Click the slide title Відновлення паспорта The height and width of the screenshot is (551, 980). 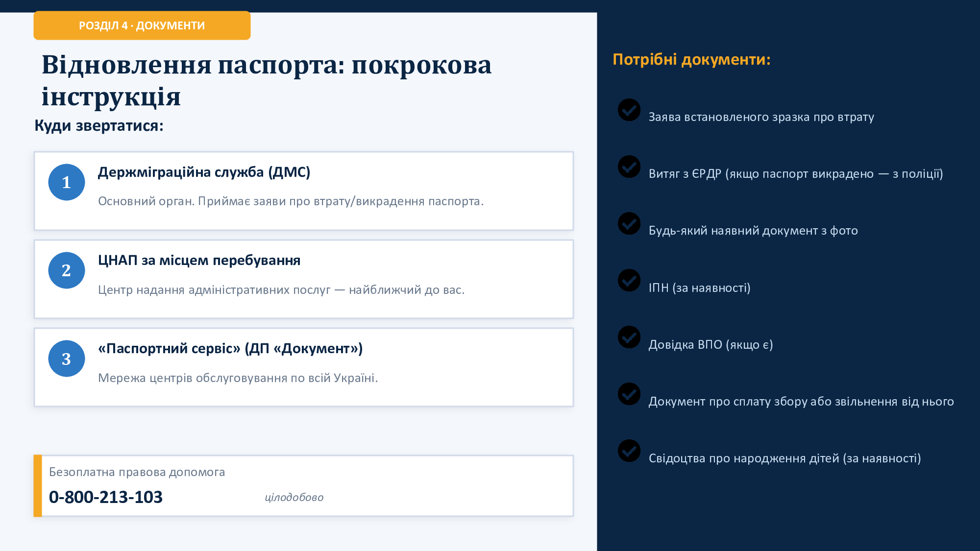point(267,80)
